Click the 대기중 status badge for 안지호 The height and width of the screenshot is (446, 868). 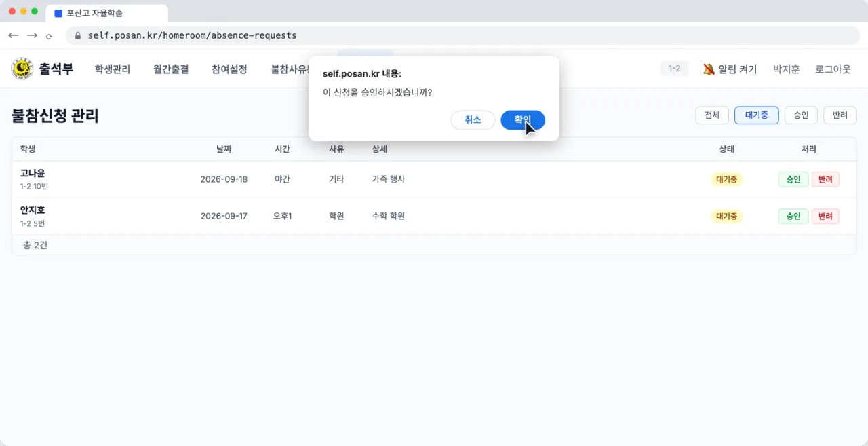point(726,216)
